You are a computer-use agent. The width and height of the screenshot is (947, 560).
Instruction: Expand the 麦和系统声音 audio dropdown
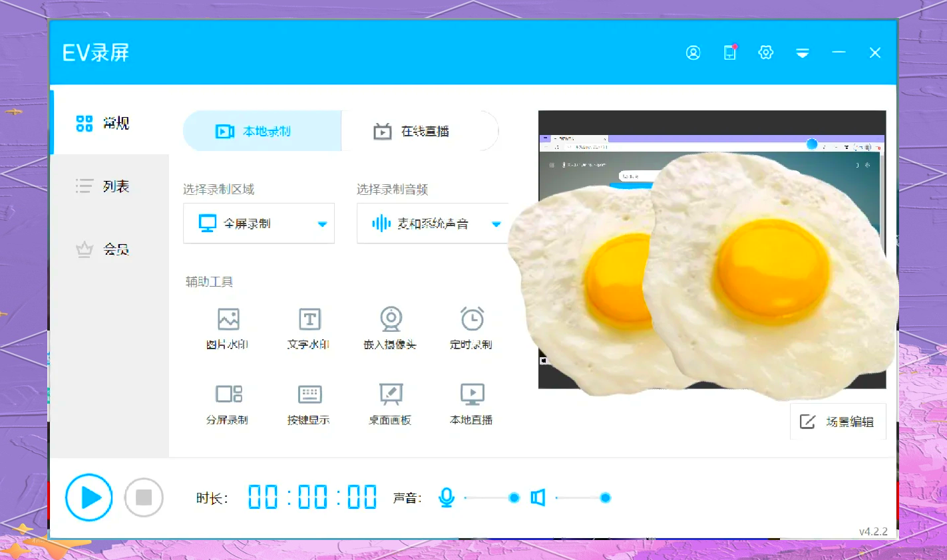point(433,223)
